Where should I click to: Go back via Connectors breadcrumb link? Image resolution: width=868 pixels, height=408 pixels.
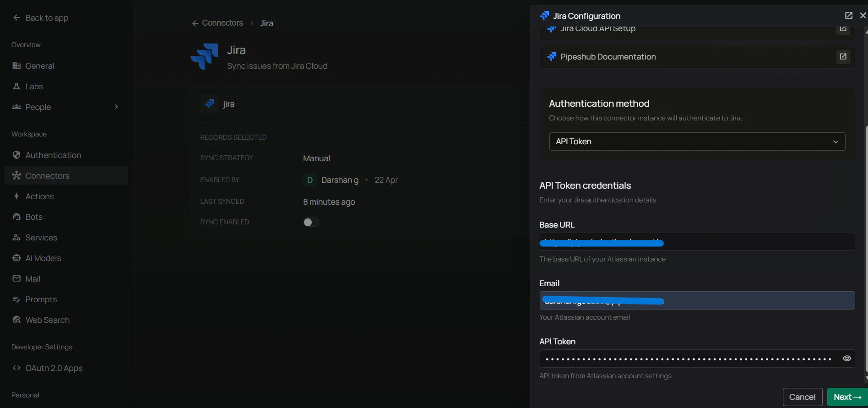[x=217, y=23]
